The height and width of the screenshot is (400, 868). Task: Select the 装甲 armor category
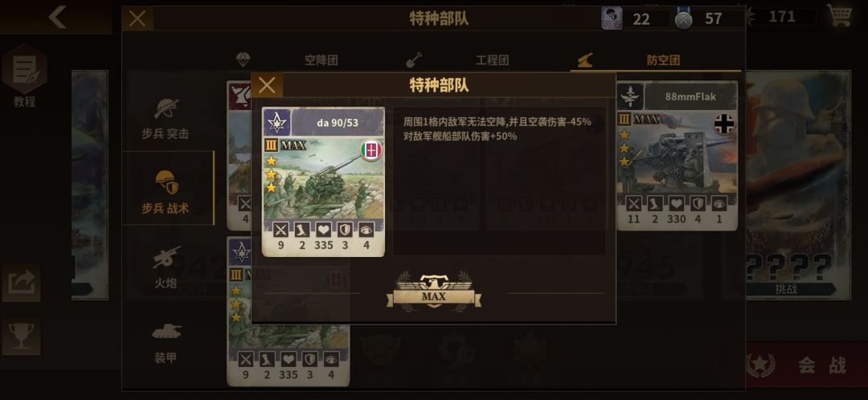pyautogui.click(x=166, y=341)
